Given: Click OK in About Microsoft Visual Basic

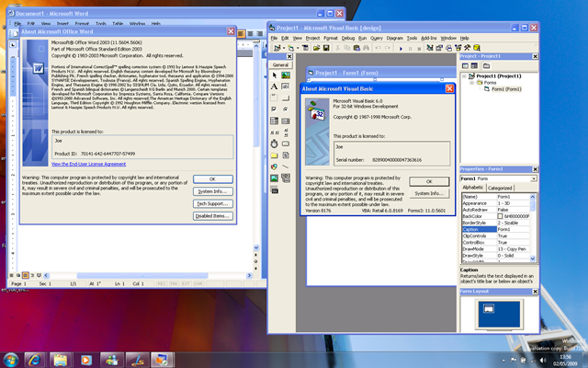Looking at the screenshot, I should (x=429, y=181).
